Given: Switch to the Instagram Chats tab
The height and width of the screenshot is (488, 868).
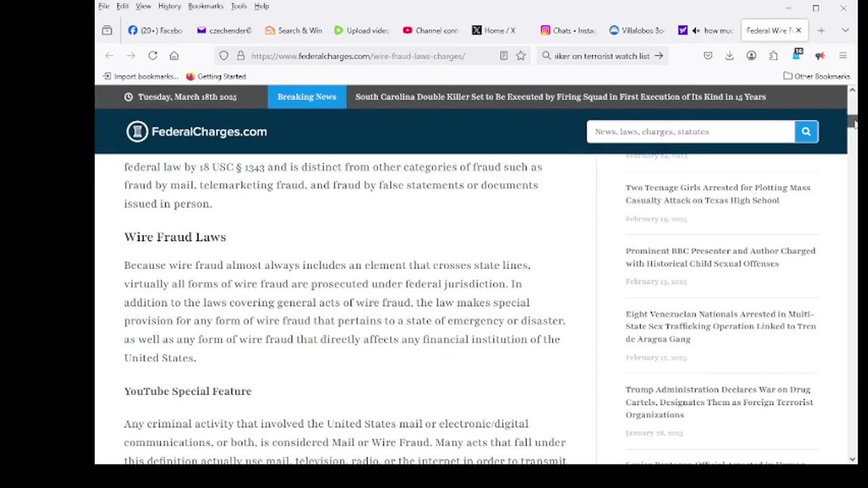Looking at the screenshot, I should (568, 30).
